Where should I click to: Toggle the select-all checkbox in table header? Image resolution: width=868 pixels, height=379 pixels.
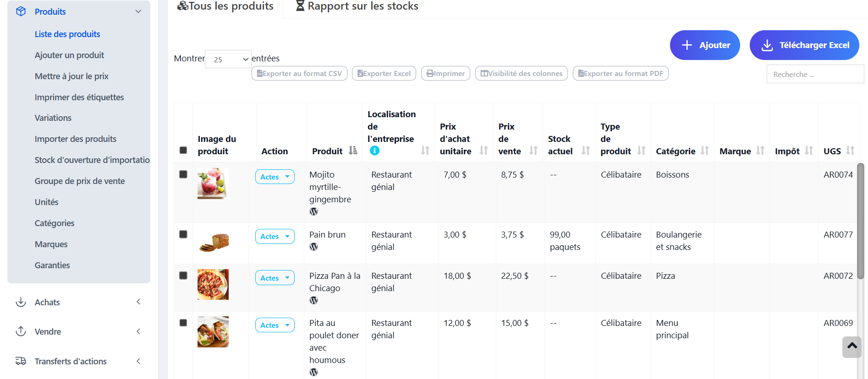183,151
